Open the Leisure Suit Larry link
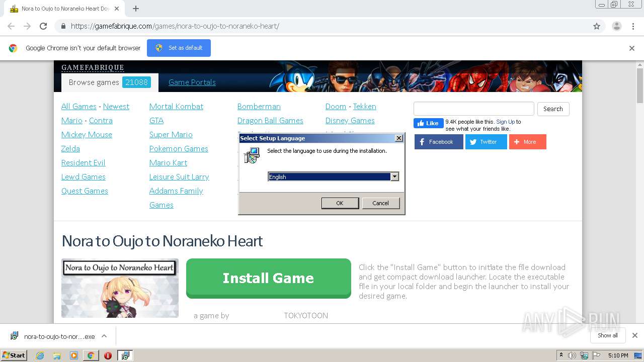 click(x=179, y=177)
